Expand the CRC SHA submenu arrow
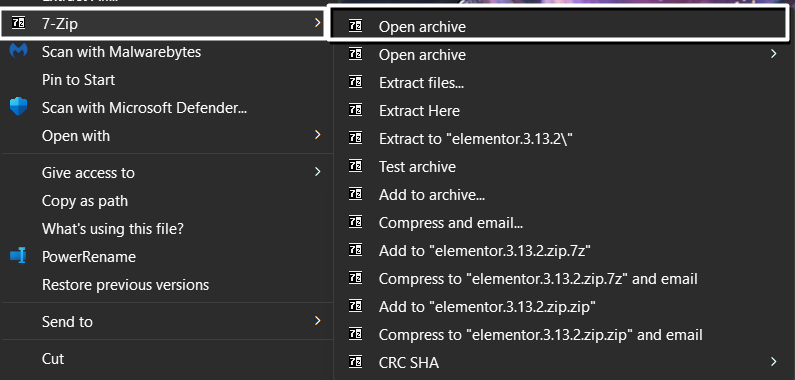The height and width of the screenshot is (380, 795). click(x=774, y=362)
